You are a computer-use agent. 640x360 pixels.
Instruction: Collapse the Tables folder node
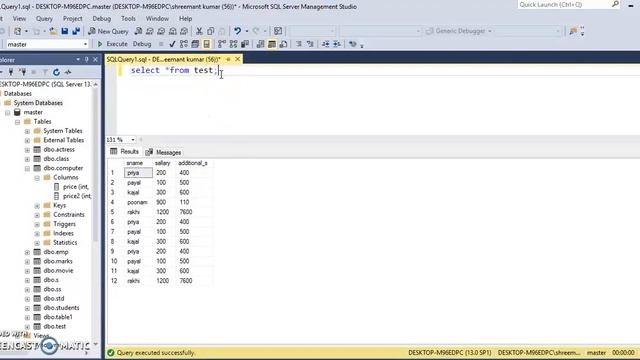(x=18, y=122)
